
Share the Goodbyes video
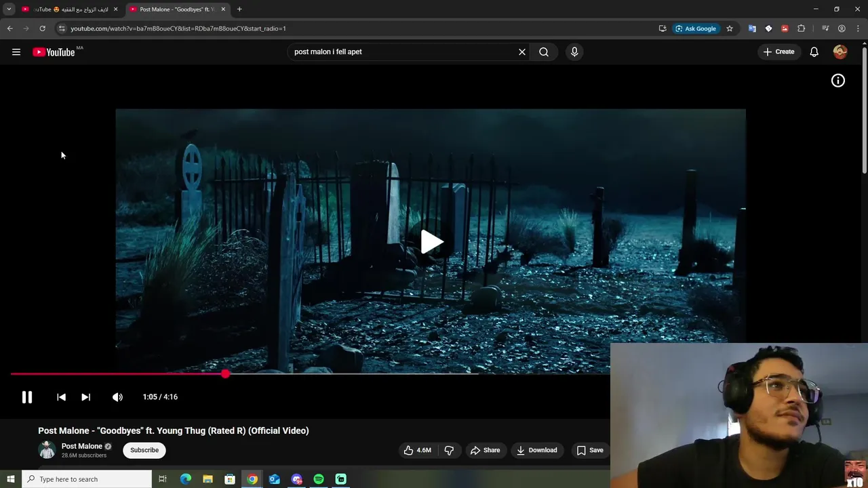point(485,450)
